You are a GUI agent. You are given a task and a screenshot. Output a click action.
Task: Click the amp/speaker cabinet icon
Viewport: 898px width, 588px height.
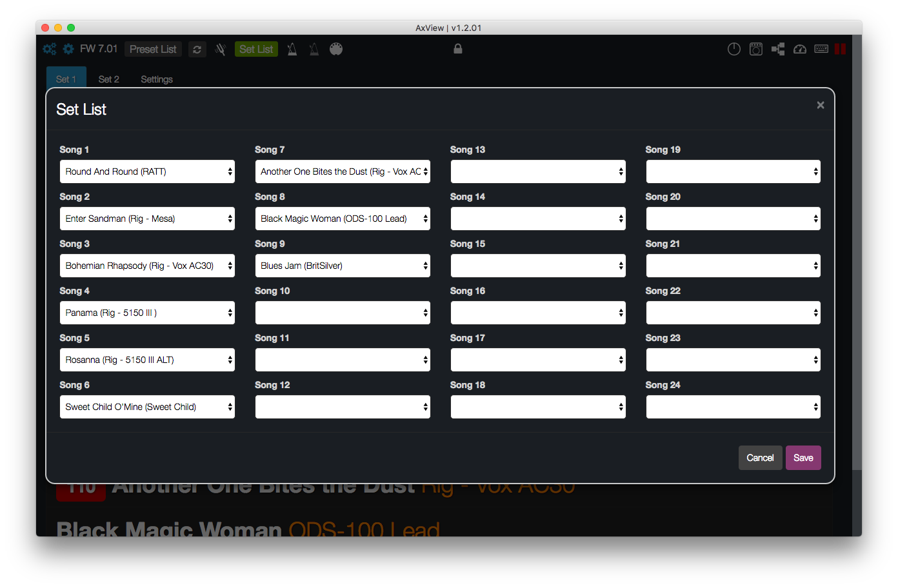click(756, 49)
